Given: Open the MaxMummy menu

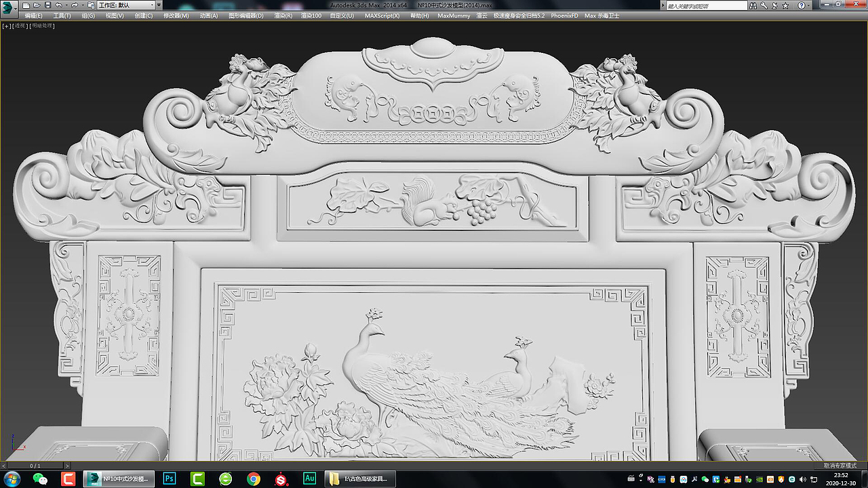Looking at the screenshot, I should pos(454,16).
